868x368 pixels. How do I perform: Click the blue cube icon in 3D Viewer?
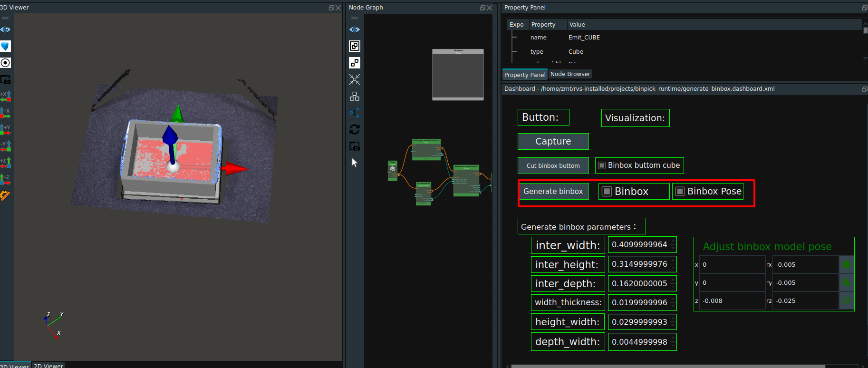(5, 46)
